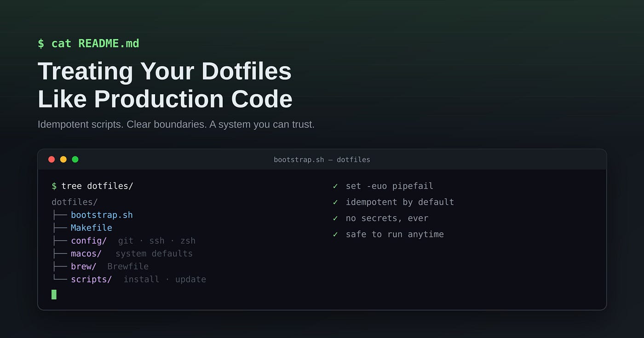Click the $ tree dotfiles/ command line
Screen dimensions: 644x338
tap(92, 186)
